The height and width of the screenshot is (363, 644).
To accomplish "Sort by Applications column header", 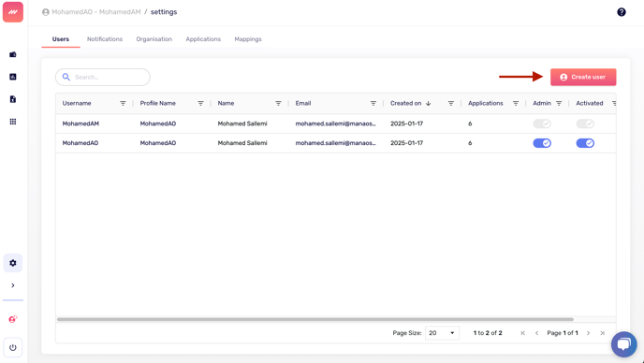I will tap(486, 104).
